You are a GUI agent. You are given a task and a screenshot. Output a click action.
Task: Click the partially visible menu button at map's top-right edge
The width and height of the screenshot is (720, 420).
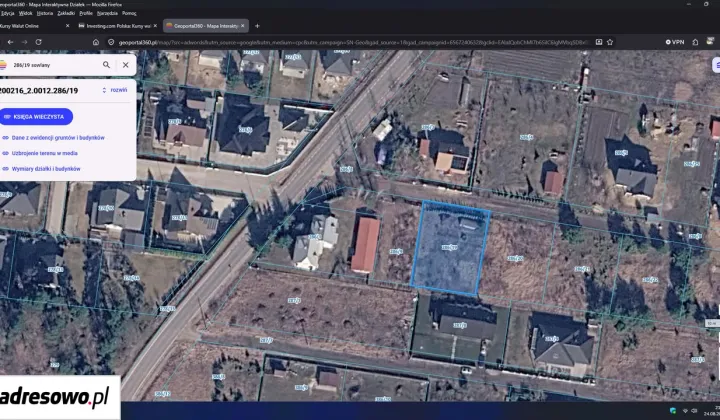tap(716, 65)
